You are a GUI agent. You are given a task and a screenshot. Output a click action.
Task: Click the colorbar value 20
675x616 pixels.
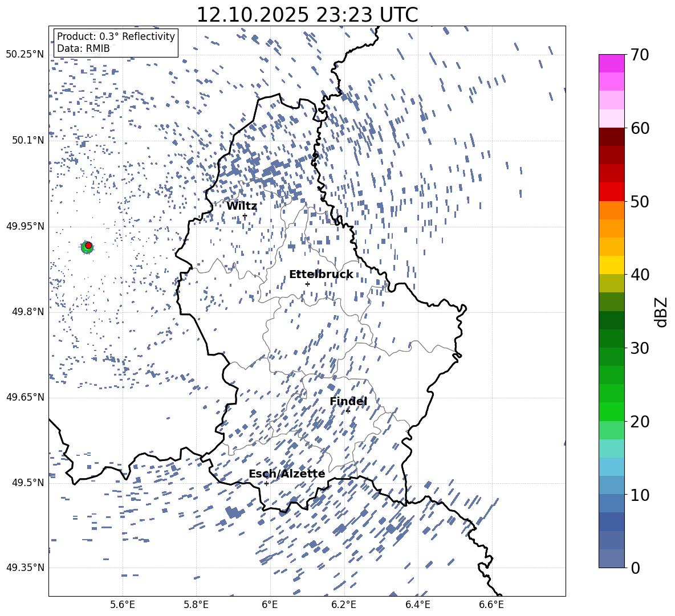[640, 421]
